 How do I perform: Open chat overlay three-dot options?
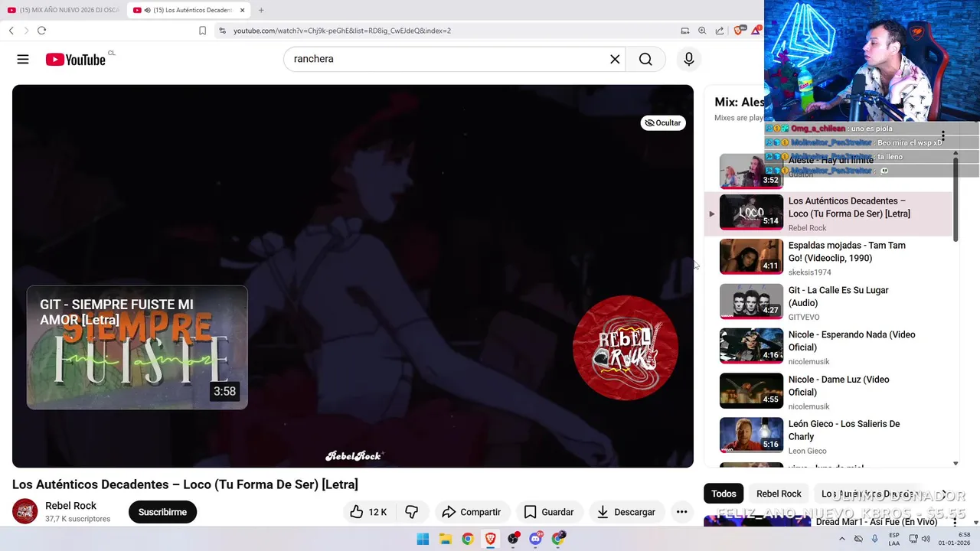(943, 135)
